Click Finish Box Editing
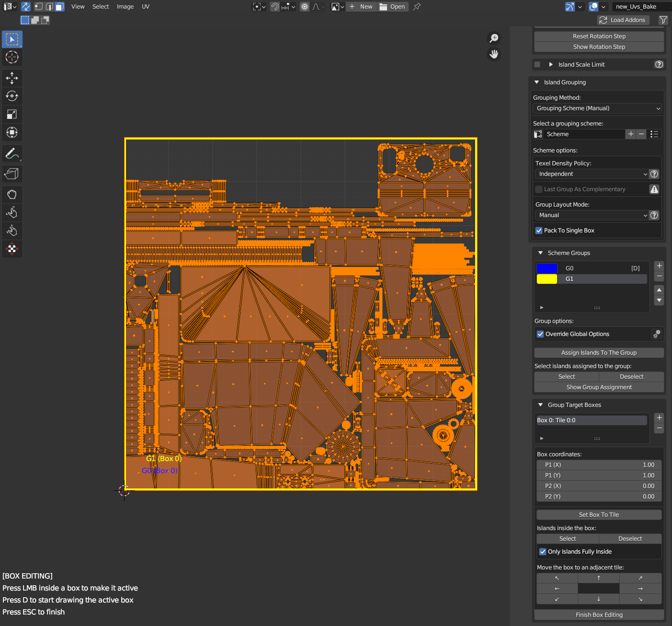This screenshot has height=626, width=672. point(599,615)
